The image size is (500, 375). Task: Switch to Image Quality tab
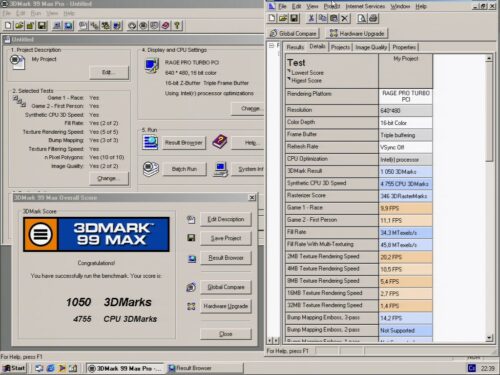click(x=371, y=47)
